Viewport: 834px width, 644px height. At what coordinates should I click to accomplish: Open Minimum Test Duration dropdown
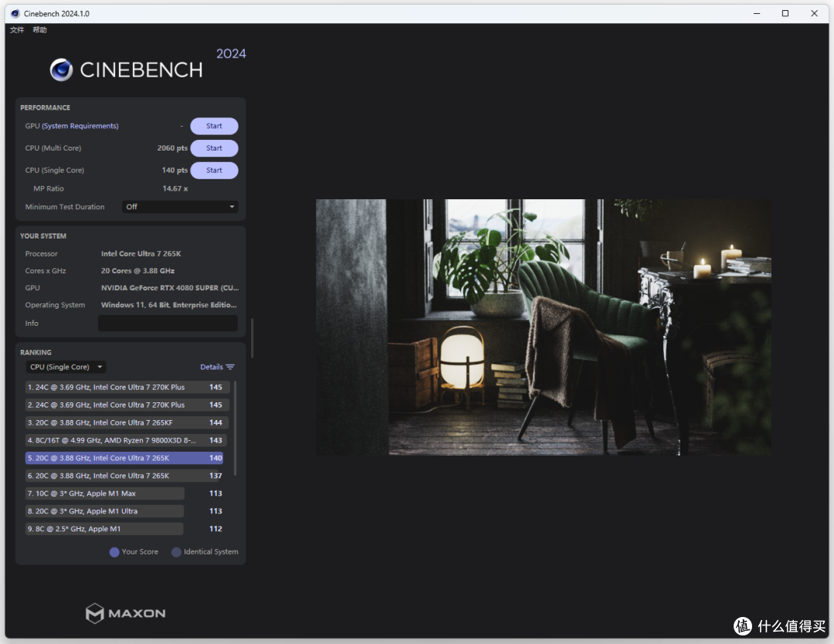click(x=180, y=207)
